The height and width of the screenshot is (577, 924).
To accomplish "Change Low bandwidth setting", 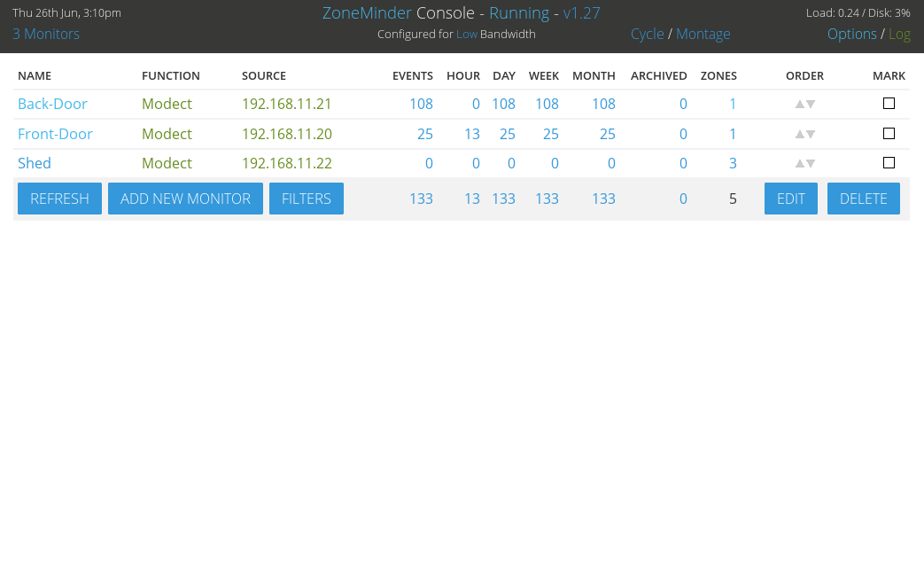I will (467, 35).
